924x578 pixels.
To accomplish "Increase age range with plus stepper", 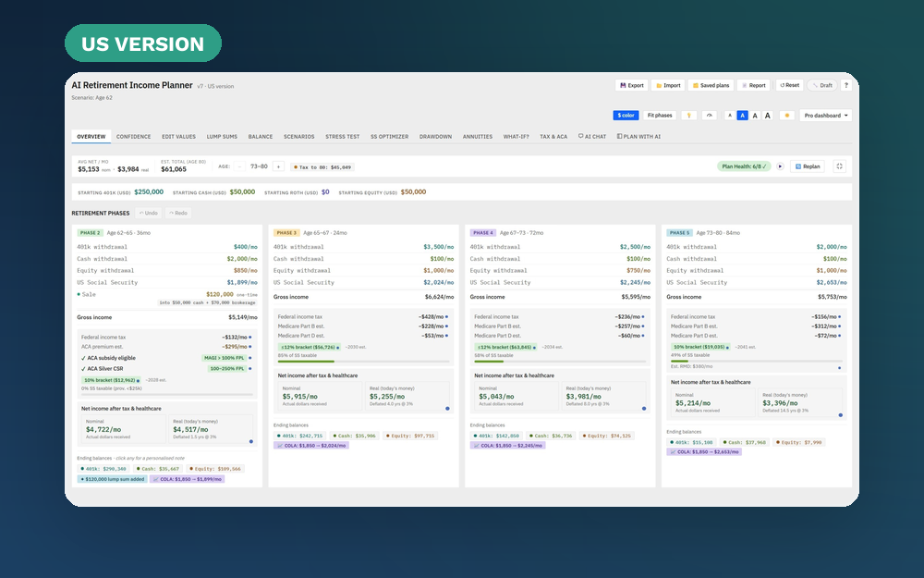I will click(x=279, y=166).
